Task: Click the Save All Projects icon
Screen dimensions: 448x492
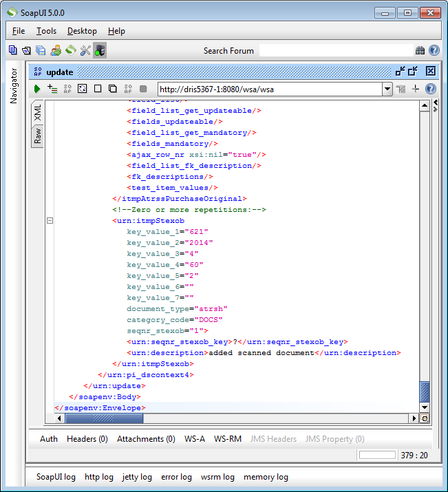Action: tap(41, 50)
